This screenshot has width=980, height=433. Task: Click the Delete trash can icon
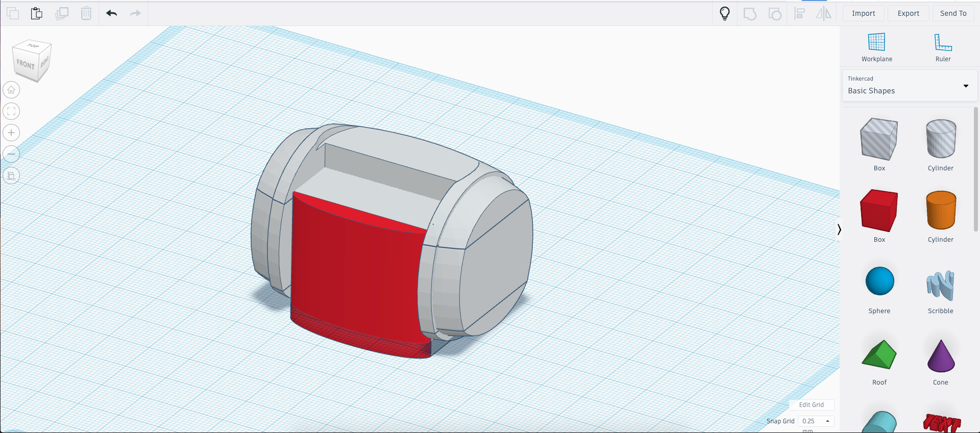86,13
